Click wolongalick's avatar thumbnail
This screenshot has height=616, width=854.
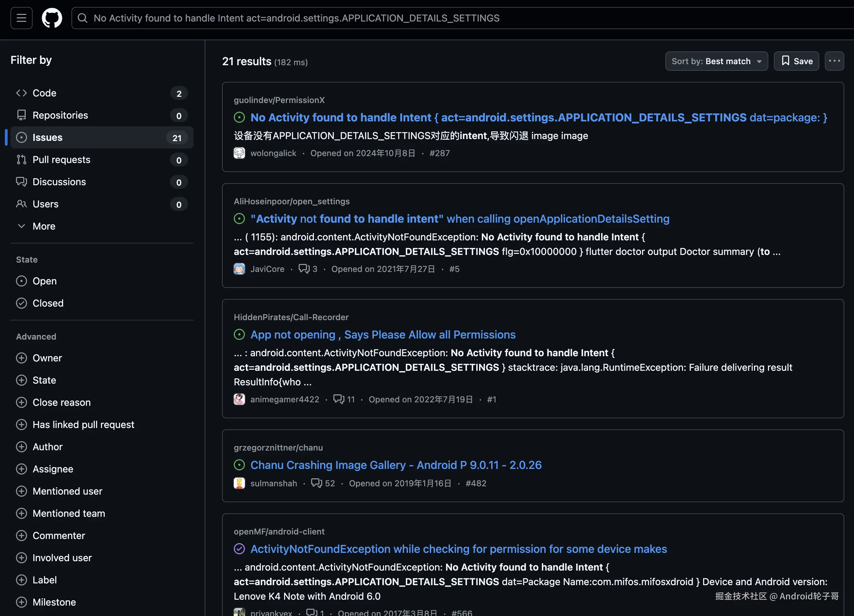click(239, 153)
